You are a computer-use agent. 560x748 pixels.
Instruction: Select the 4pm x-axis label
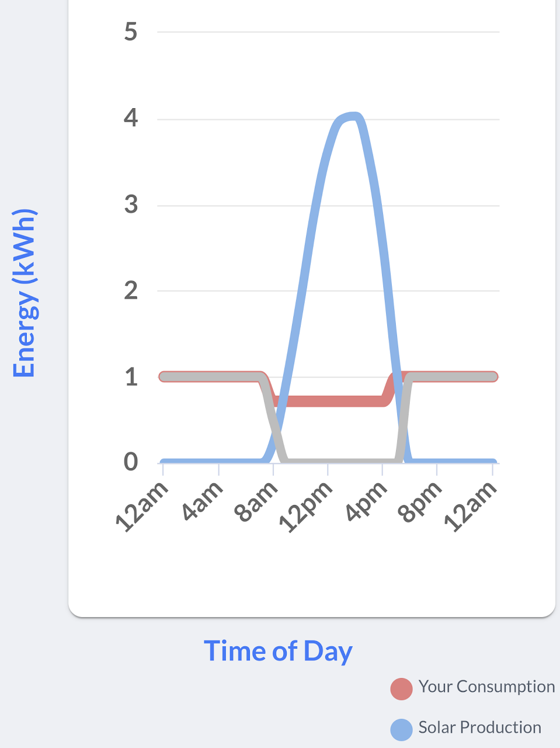(366, 501)
